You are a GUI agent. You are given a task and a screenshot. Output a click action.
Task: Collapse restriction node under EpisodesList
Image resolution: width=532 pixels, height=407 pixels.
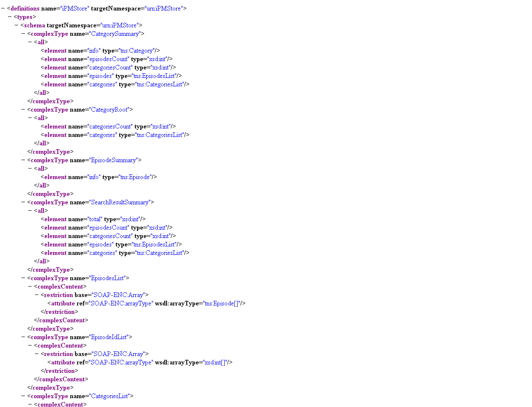click(x=37, y=295)
